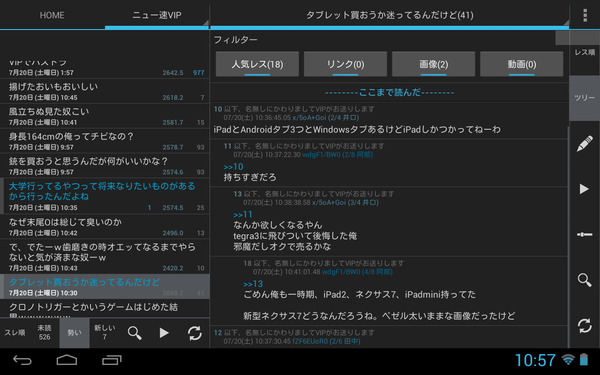Tap the Android back navigation button
The width and height of the screenshot is (600, 375).
coord(22,360)
